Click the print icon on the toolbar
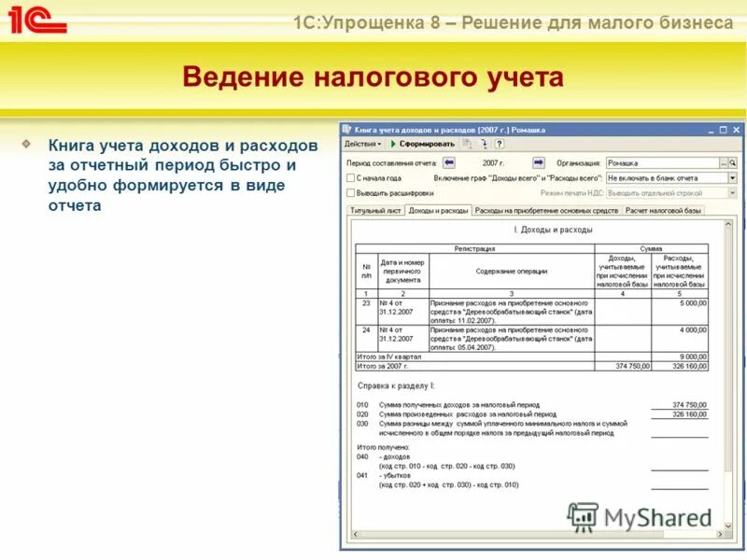The image size is (747, 560). (466, 145)
